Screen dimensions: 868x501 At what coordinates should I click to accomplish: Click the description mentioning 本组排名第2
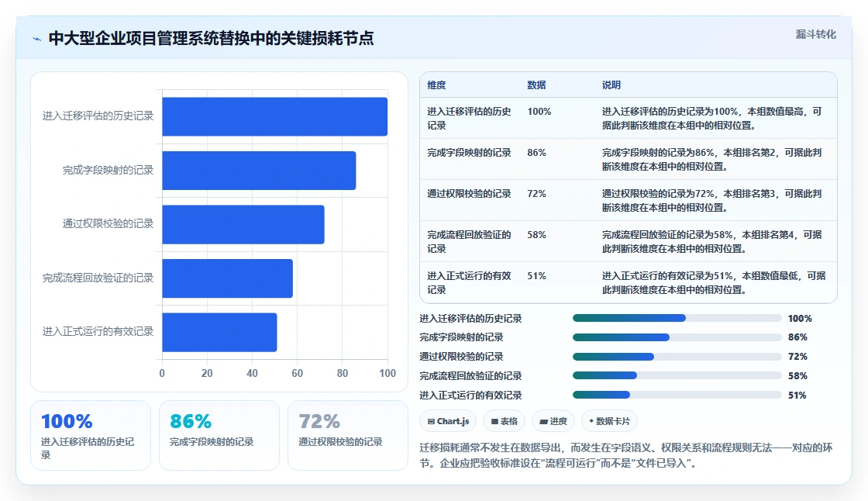pos(711,159)
